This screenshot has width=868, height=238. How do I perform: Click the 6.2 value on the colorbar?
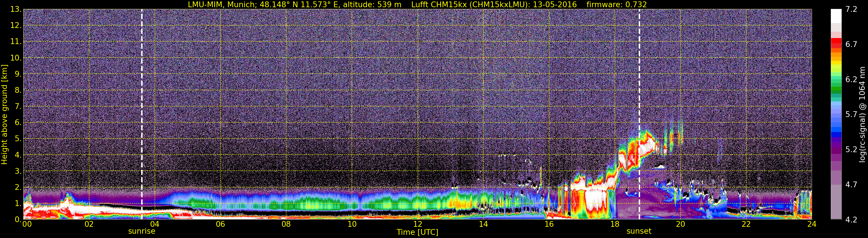[x=851, y=80]
